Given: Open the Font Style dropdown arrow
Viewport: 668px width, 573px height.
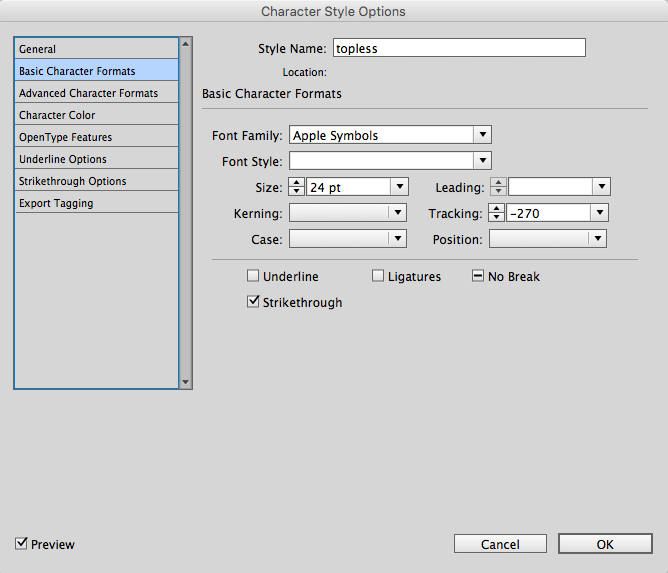Looking at the screenshot, I should pos(483,161).
